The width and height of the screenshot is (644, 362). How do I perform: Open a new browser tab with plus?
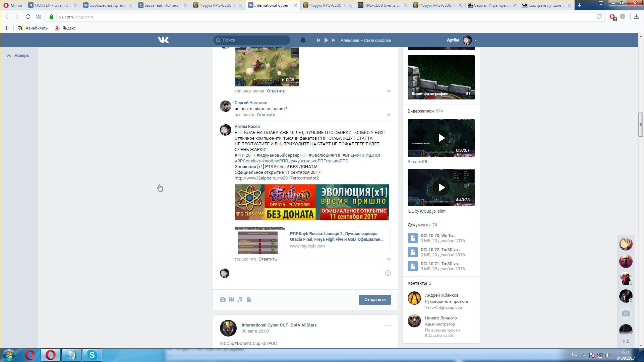pyautogui.click(x=579, y=5)
